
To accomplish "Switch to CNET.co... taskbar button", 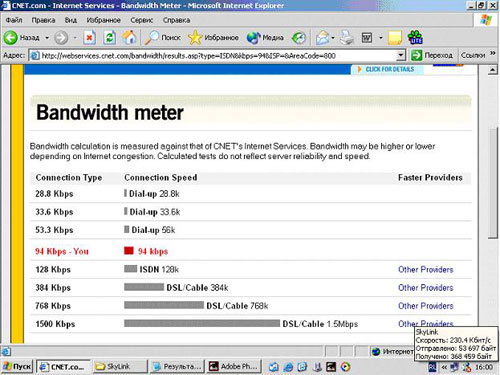I will coord(63,366).
